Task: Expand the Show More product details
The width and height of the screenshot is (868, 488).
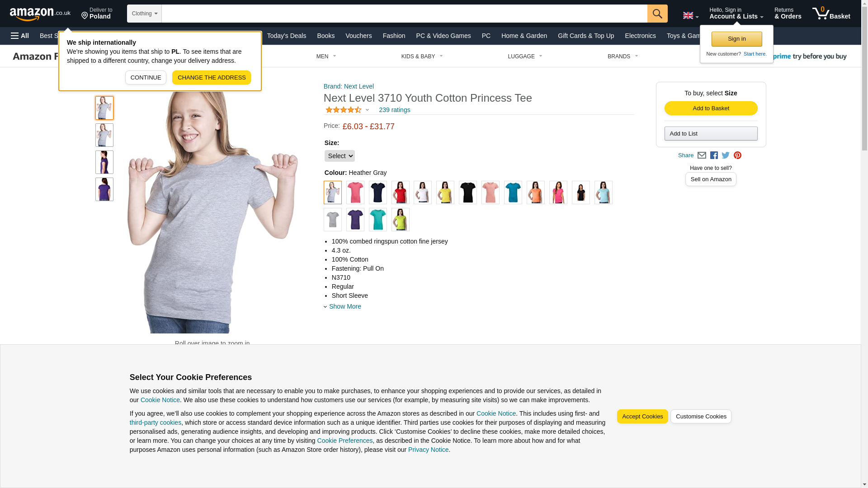Action: [345, 306]
